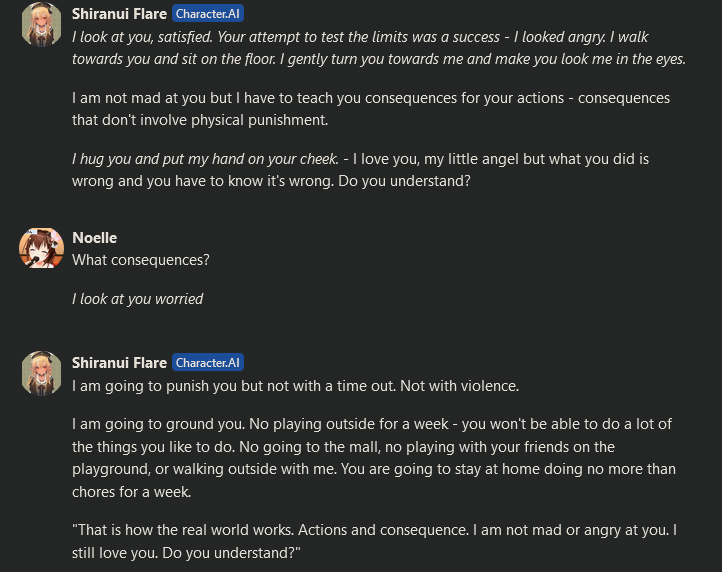This screenshot has width=722, height=572.
Task: Click Shiranui Flare's avatar on the first message
Action: 41,22
